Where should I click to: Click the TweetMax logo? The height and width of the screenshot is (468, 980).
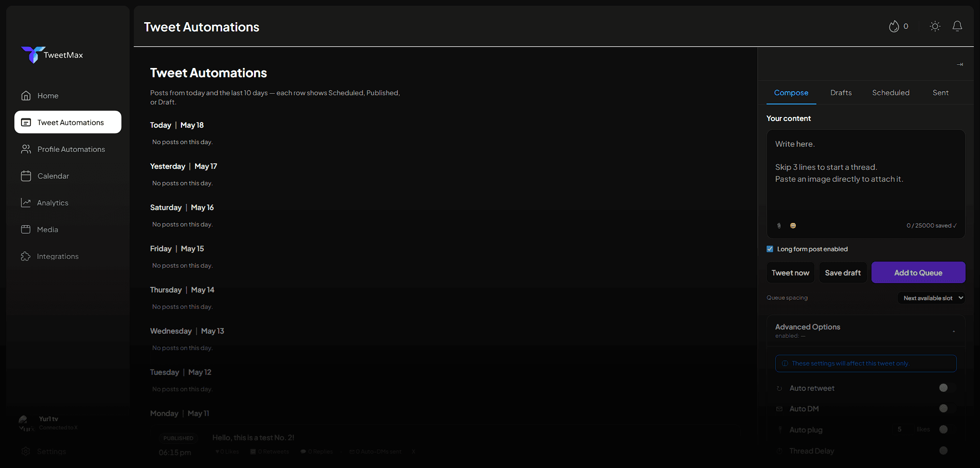click(52, 55)
